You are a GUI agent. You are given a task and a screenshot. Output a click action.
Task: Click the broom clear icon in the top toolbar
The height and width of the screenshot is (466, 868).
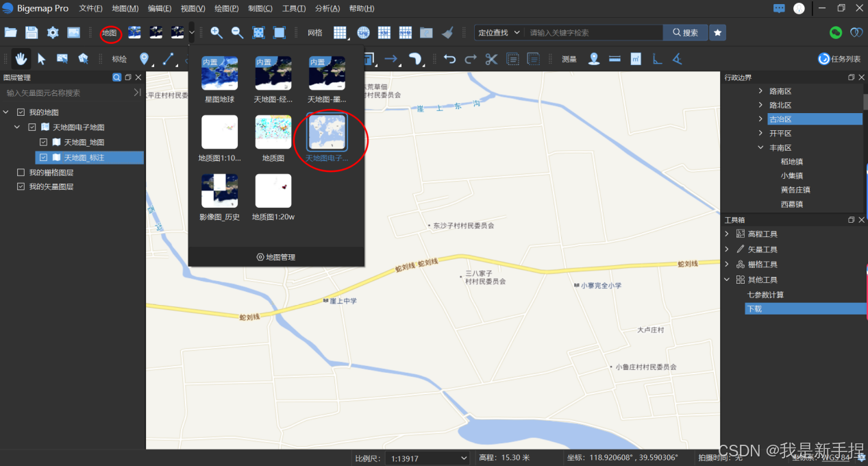tap(447, 32)
